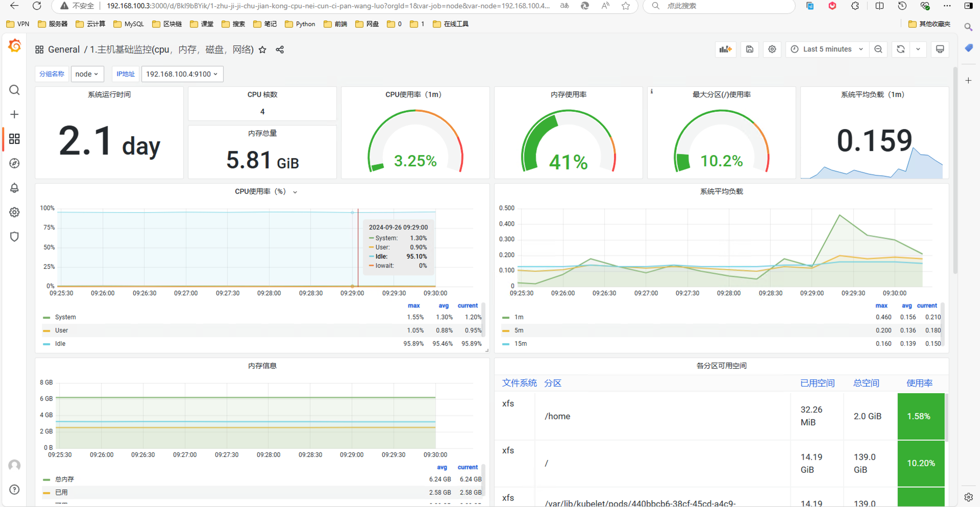Reload the browser page

pyautogui.click(x=37, y=6)
